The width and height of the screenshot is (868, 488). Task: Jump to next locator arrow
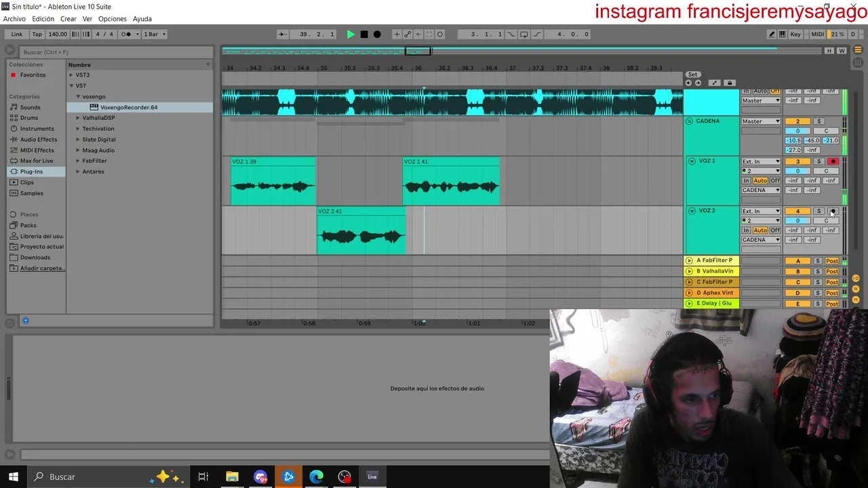[x=698, y=83]
